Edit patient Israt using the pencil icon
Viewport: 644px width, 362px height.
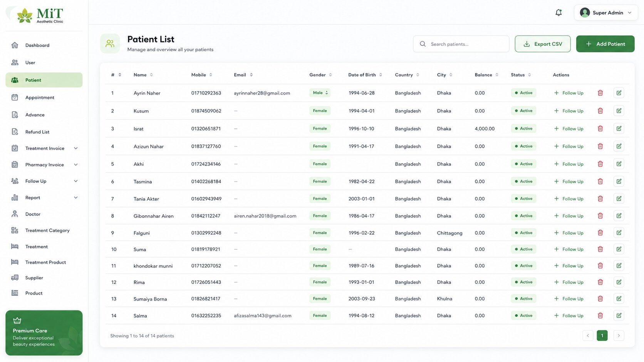(619, 128)
